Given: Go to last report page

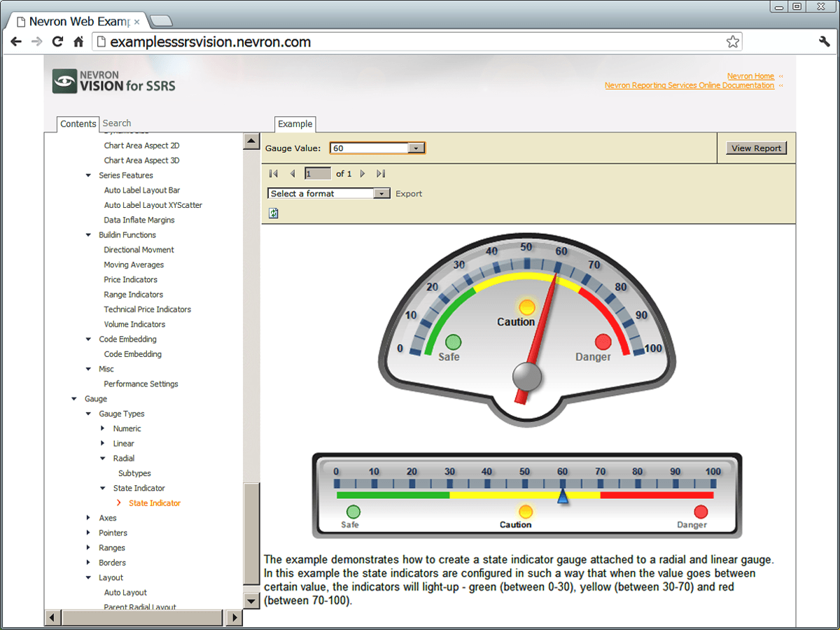Looking at the screenshot, I should tap(381, 174).
